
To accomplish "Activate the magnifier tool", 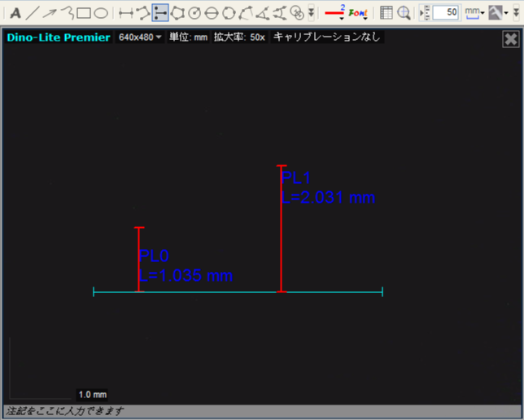I will tap(404, 13).
